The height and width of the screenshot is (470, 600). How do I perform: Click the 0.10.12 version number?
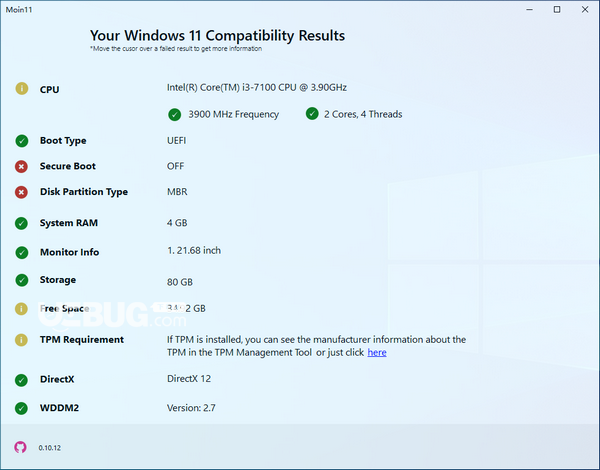click(50, 448)
